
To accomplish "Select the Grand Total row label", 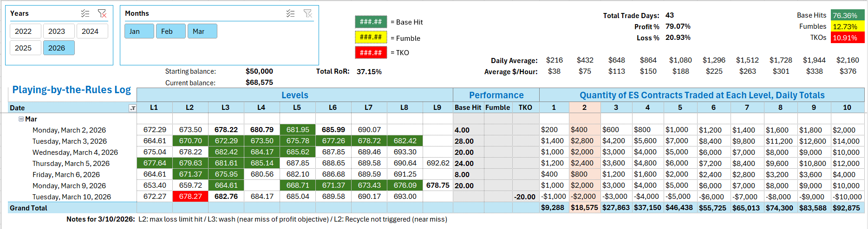I will pos(29,208).
